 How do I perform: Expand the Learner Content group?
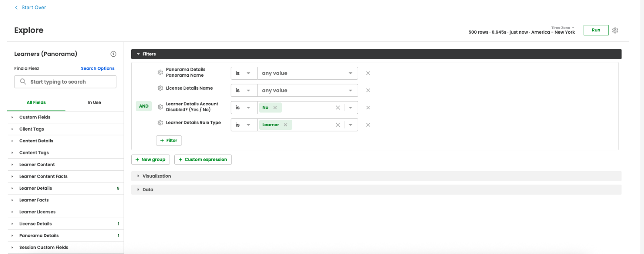65,164
